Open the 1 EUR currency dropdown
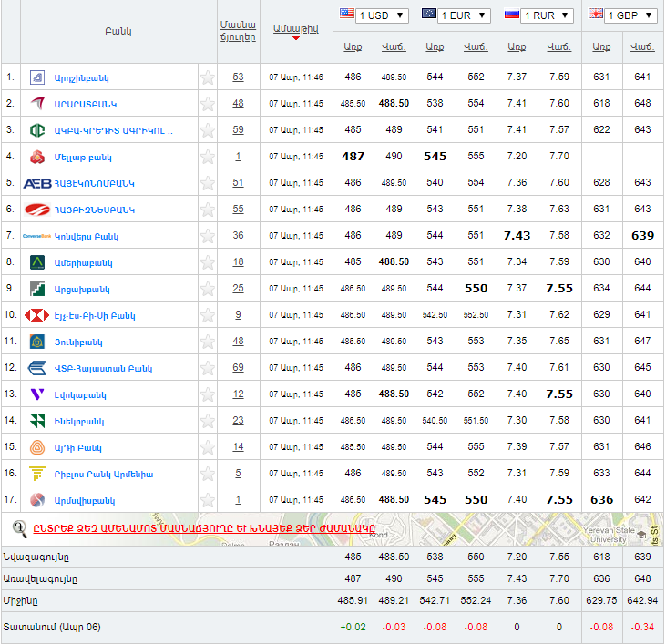Screen dimensions: 666x644 coord(456,15)
